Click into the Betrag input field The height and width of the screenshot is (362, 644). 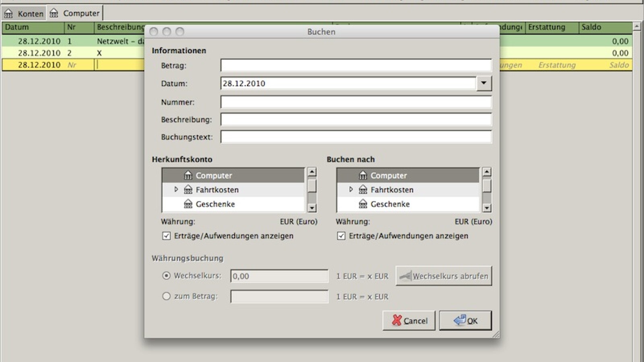[356, 66]
